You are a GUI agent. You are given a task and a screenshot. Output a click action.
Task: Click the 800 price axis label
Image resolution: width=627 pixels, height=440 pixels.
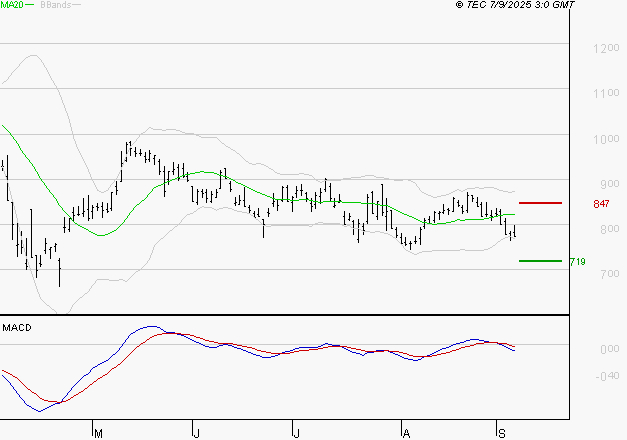click(609, 229)
